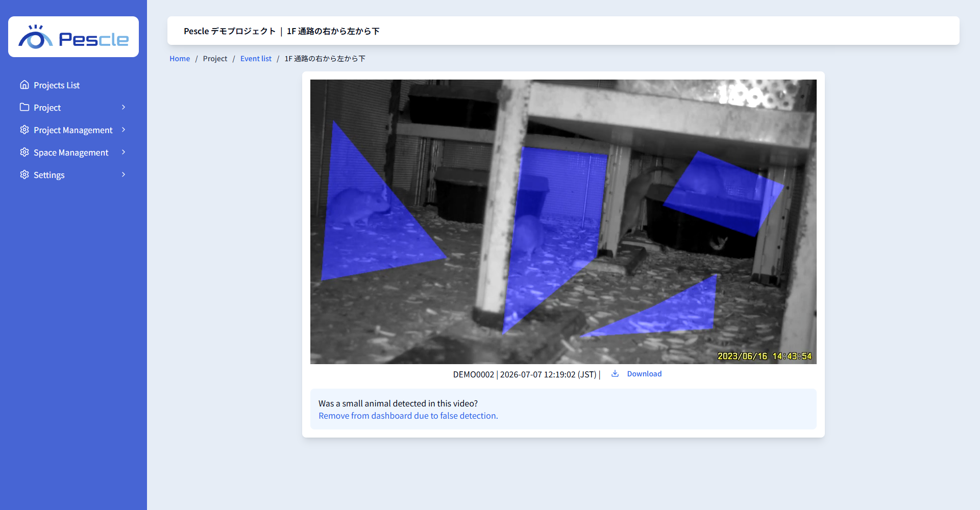The image size is (980, 510).
Task: Expand the Space Management chevron
Action: coord(124,152)
